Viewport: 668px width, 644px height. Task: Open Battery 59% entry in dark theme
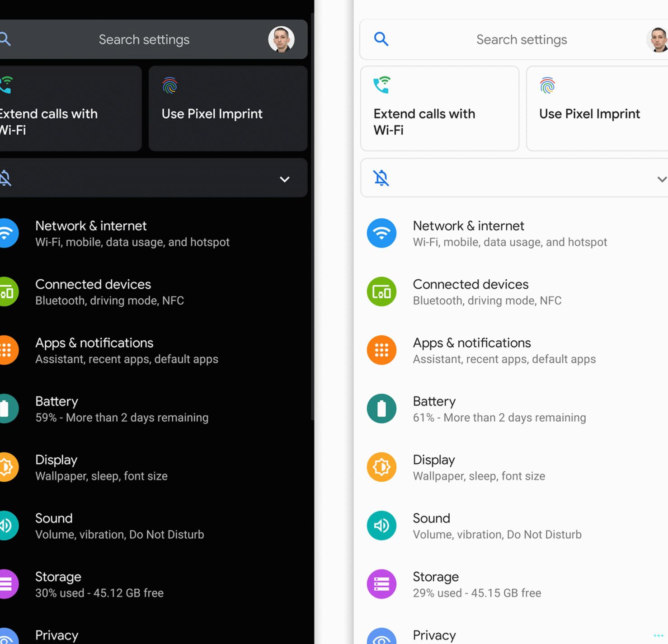122,409
